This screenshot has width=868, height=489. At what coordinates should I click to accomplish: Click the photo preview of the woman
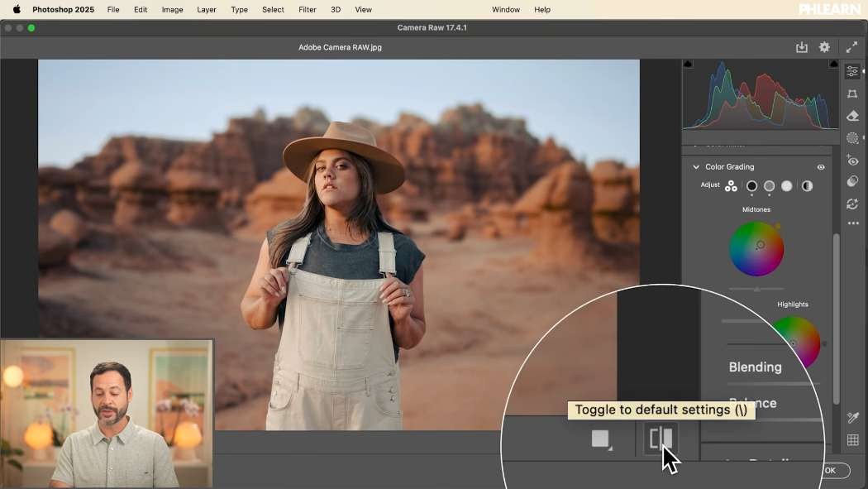(x=339, y=245)
